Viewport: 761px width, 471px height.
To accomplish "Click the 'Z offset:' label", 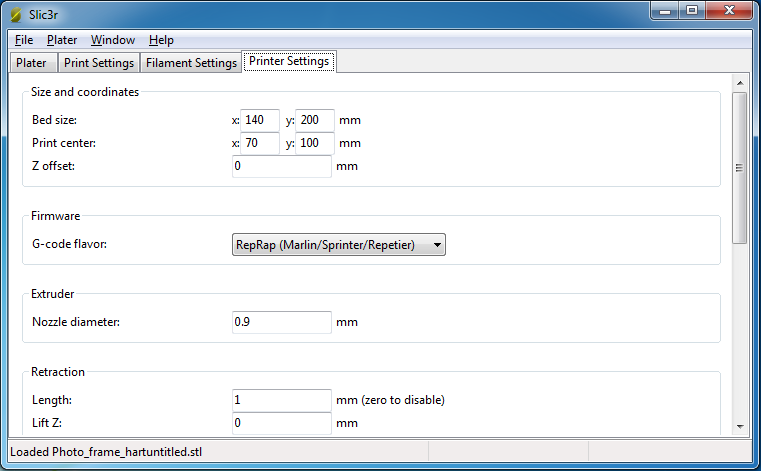I will tap(53, 166).
